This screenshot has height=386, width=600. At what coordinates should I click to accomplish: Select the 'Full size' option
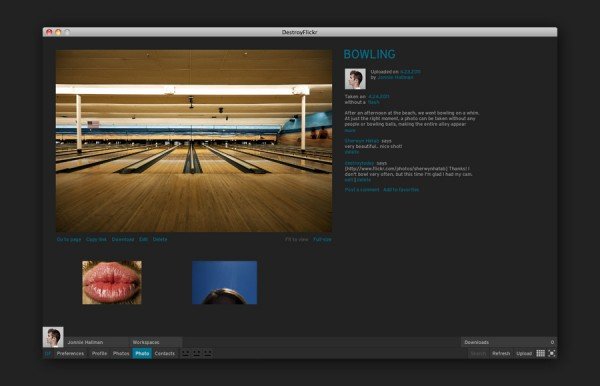(322, 239)
